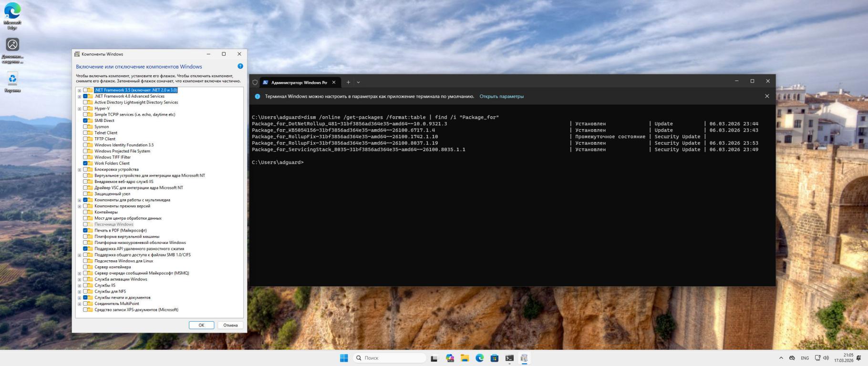This screenshot has width=868, height=366.
Task: Launch Microsoft Store from the taskbar
Action: pos(495,358)
